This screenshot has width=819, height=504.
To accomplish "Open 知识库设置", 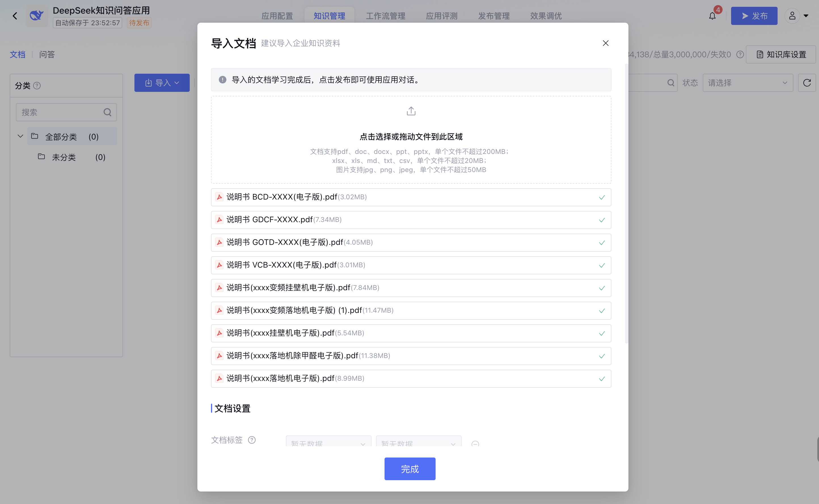I will click(781, 54).
